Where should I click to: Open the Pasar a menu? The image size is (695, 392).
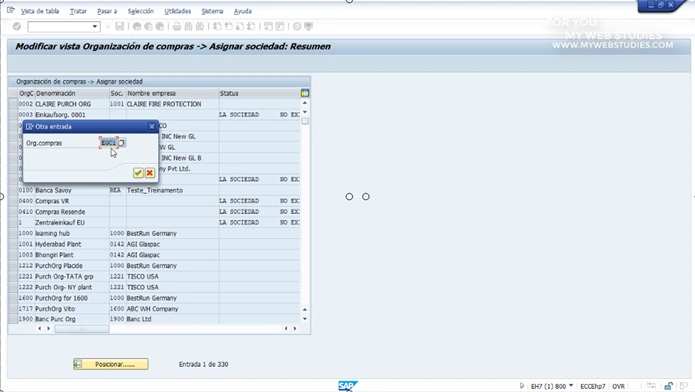(x=107, y=11)
